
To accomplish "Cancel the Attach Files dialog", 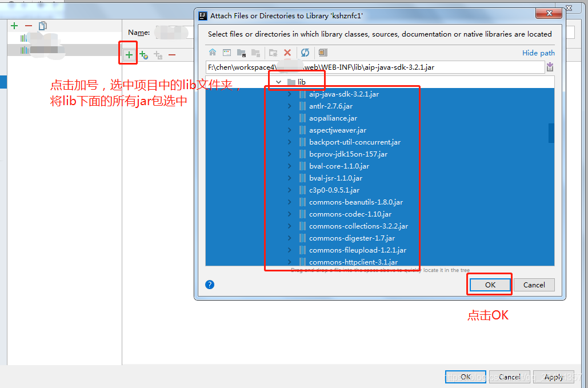I will pyautogui.click(x=534, y=285).
